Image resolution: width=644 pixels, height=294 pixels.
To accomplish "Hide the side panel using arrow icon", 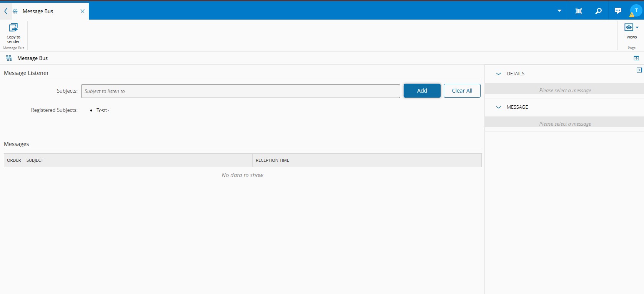I will (x=639, y=70).
